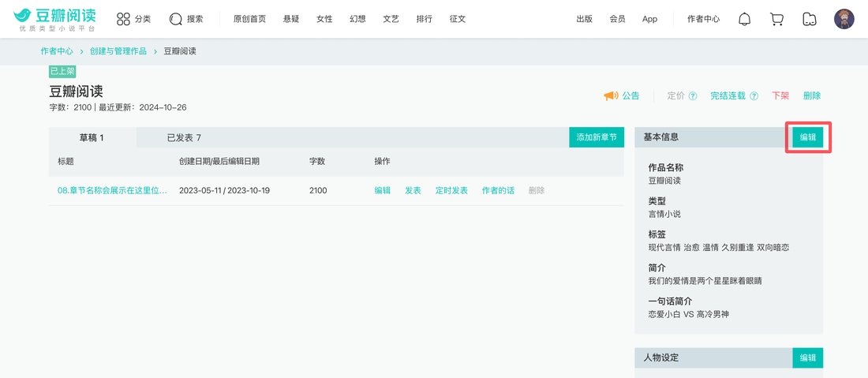Click 作者中心 in the breadcrumb
The width and height of the screenshot is (868, 378).
point(57,51)
